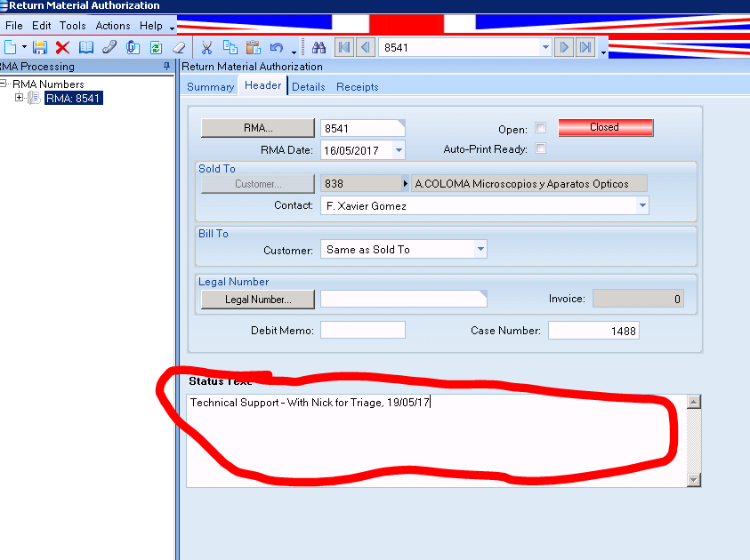Click the Customer... button in Sold To

[x=258, y=184]
